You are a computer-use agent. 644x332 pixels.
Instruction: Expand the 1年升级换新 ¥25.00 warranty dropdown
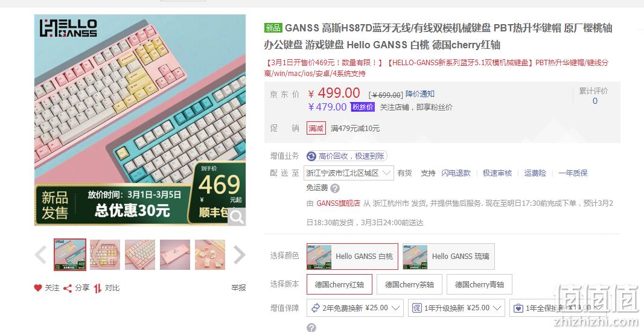point(457,308)
